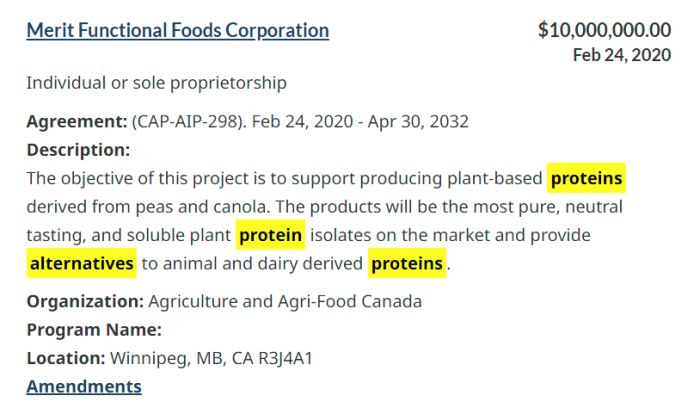
Task: Click Winnipeg, MB, CA R3J4A1 address
Action: point(211,358)
